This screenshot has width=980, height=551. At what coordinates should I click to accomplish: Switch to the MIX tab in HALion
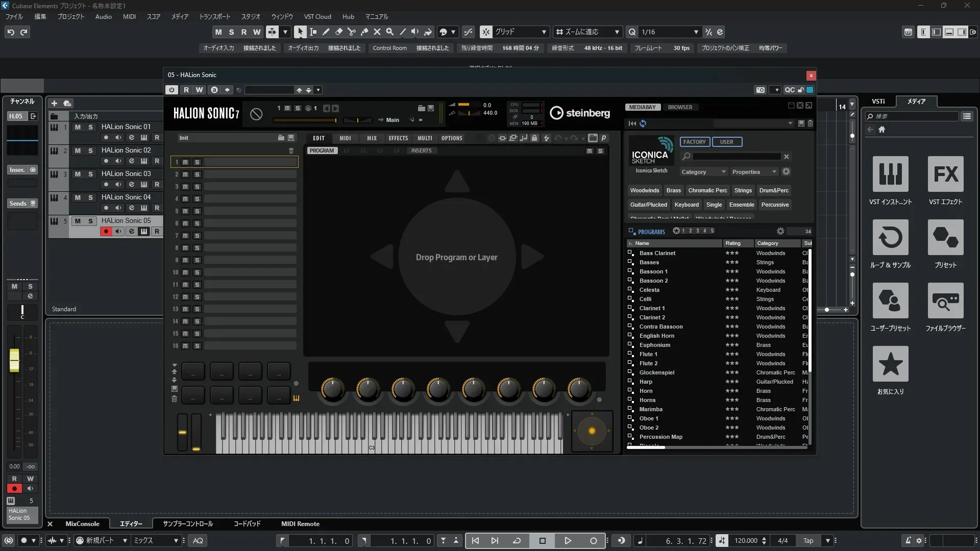[x=372, y=138]
